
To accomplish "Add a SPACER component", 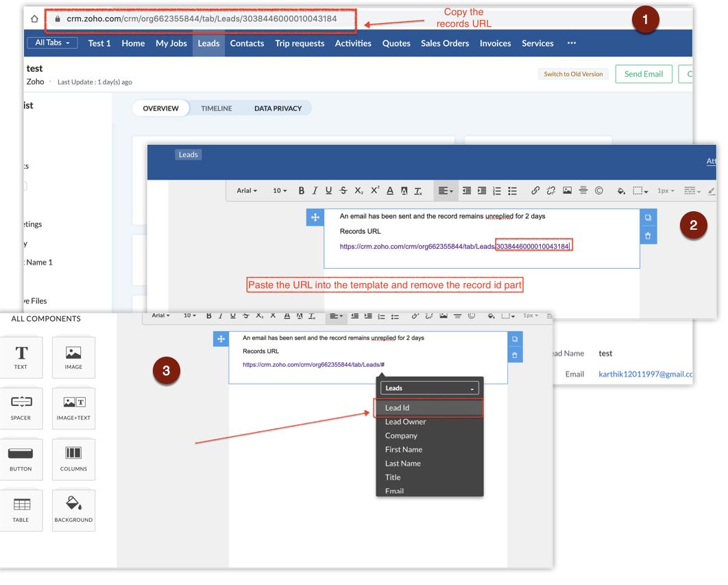I will 21,409.
